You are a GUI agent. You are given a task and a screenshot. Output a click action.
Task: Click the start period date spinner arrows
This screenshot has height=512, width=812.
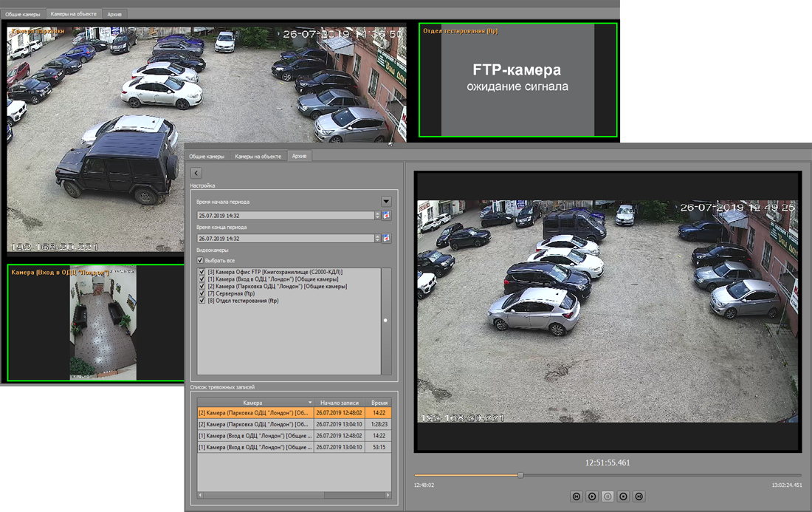click(378, 216)
